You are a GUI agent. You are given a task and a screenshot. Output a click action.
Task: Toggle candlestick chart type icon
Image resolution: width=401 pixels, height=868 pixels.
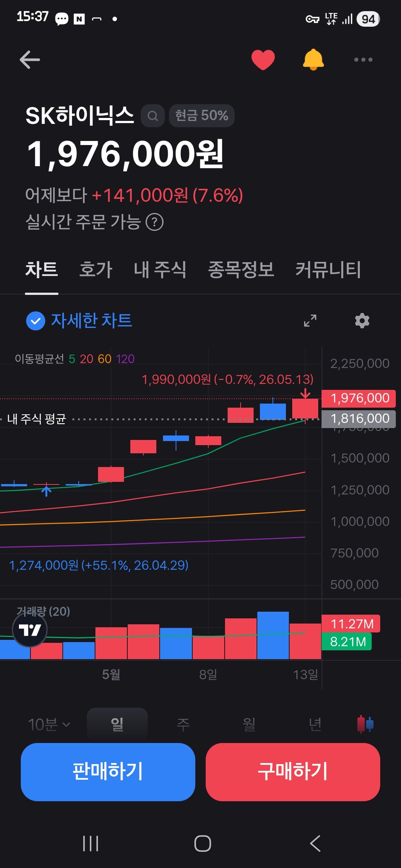pos(365,724)
